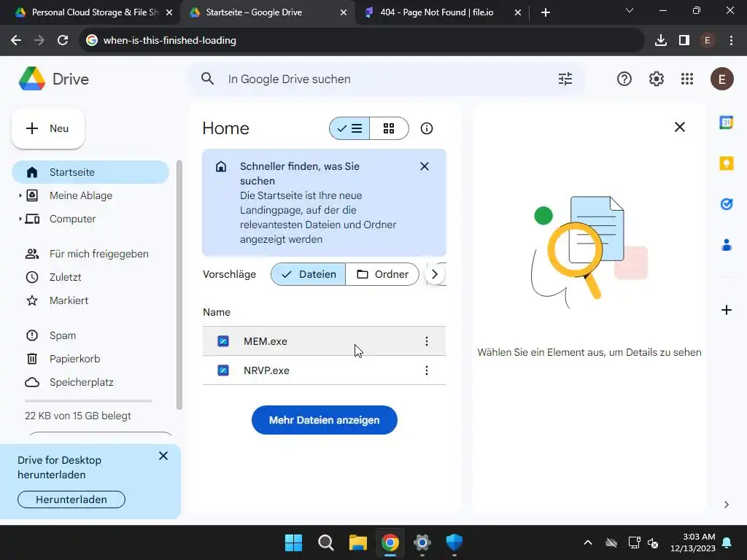The image size is (747, 560).
Task: Collapse side panel with bottom chevron
Action: tap(726, 505)
